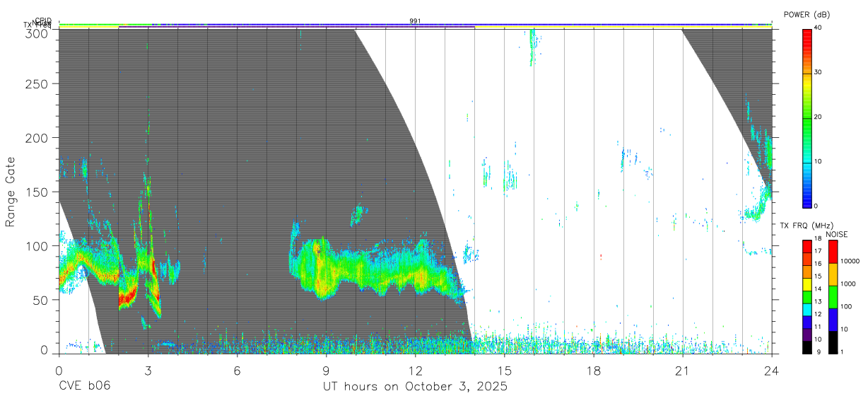This screenshot has width=868, height=401.
Task: Click the 12 MHz label in TX FRQ legend
Action: click(817, 314)
